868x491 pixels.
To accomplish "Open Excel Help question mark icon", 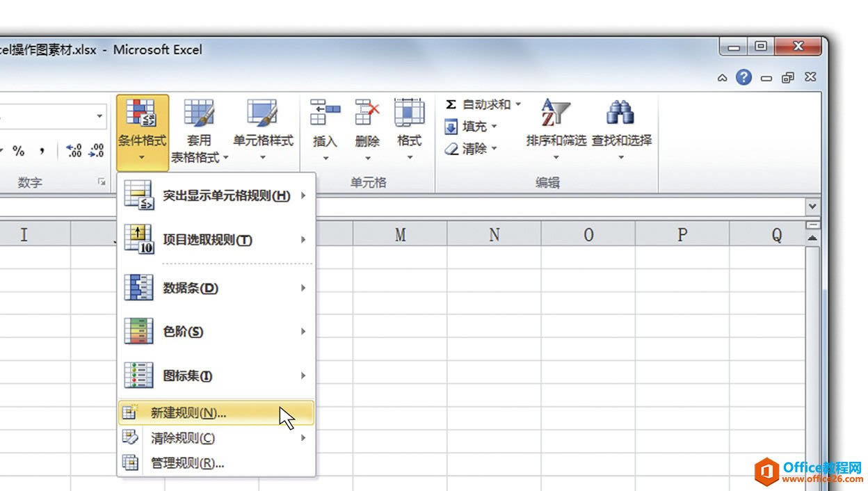I will pyautogui.click(x=744, y=77).
